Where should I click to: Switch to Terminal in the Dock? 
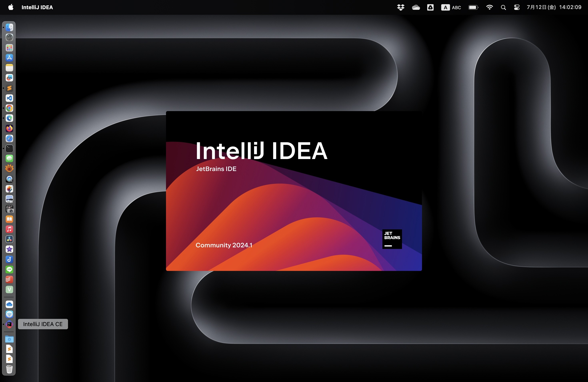tap(9, 148)
